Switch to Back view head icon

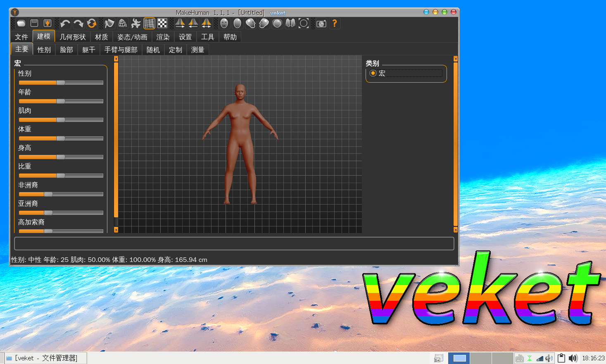[238, 24]
